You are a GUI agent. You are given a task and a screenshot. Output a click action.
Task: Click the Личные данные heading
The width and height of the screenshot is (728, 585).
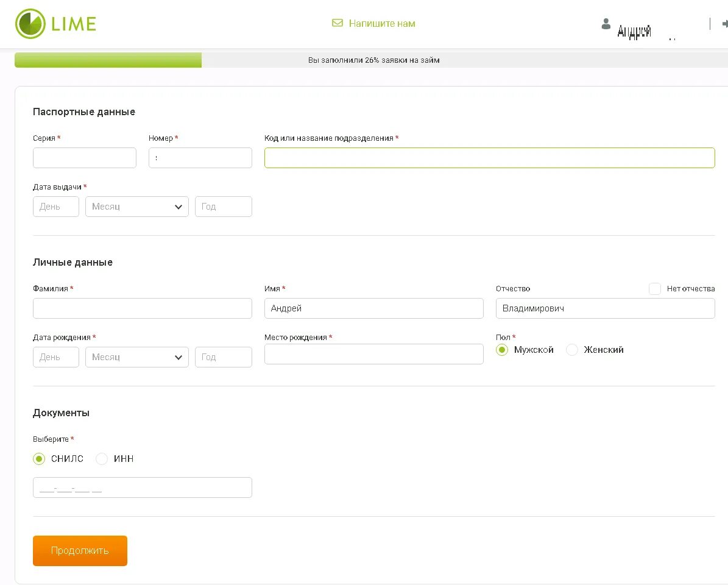[73, 262]
